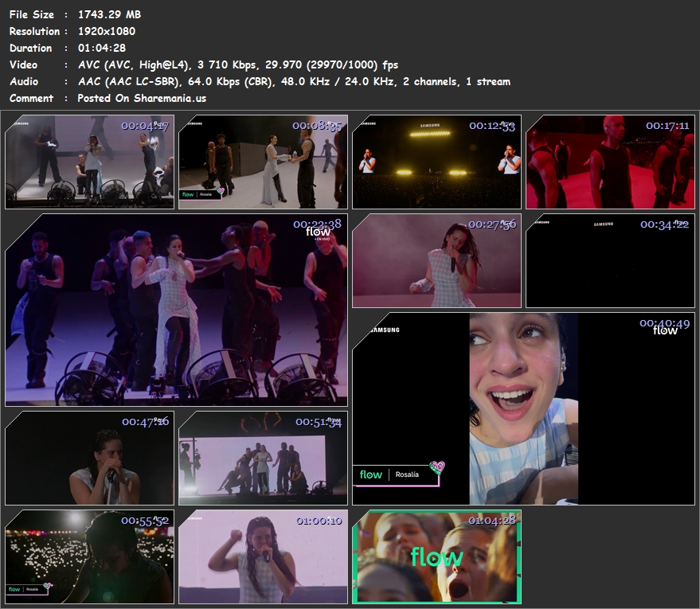Click the File Size label
Viewport: 700px width, 609px height.
[32, 14]
